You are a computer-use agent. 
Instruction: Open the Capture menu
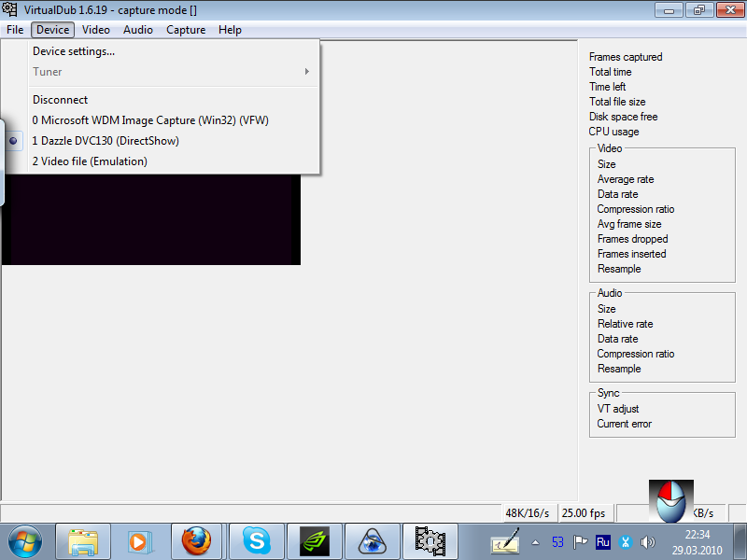click(186, 30)
